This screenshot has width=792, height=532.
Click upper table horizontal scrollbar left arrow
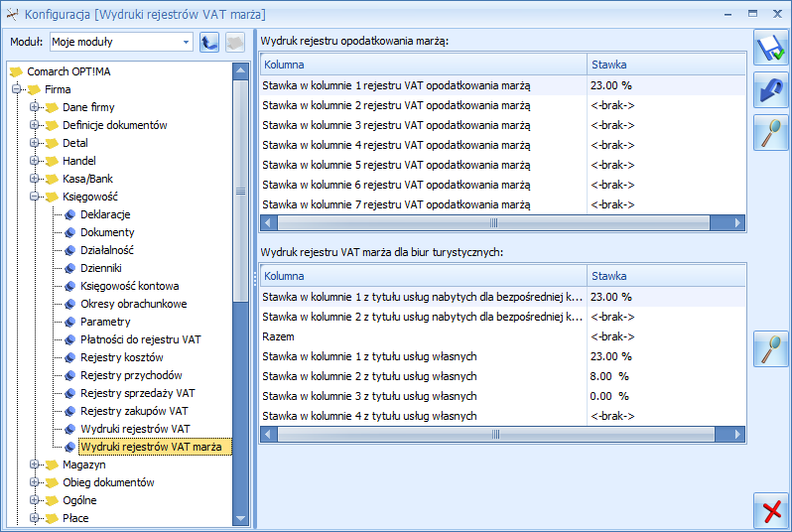pyautogui.click(x=268, y=222)
